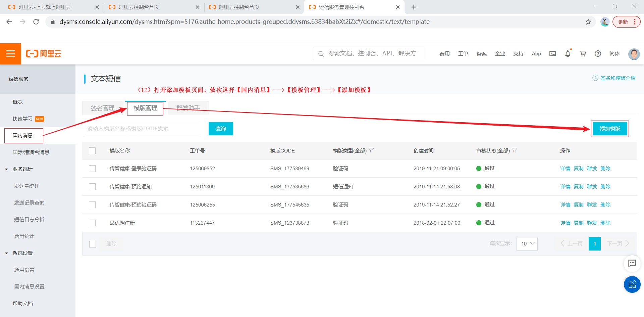Click 复制 for 传智健康-预约通知
The image size is (644, 317).
coord(578,187)
